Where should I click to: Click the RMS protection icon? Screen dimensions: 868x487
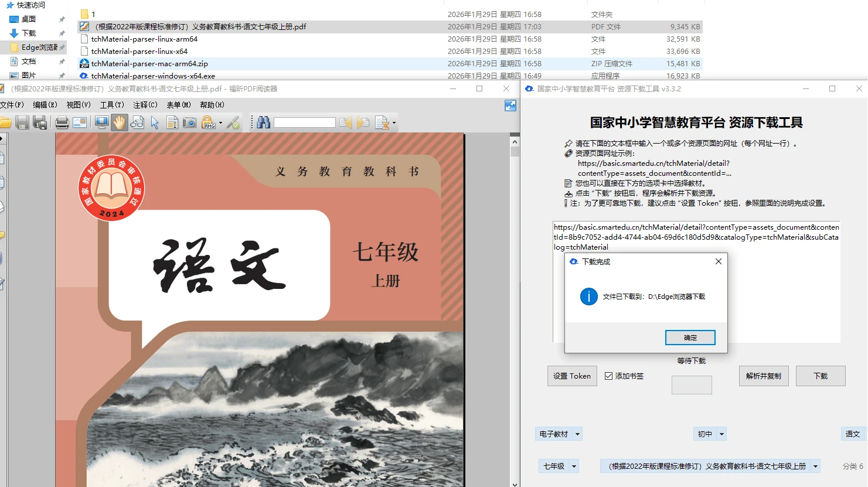pyautogui.click(x=207, y=122)
